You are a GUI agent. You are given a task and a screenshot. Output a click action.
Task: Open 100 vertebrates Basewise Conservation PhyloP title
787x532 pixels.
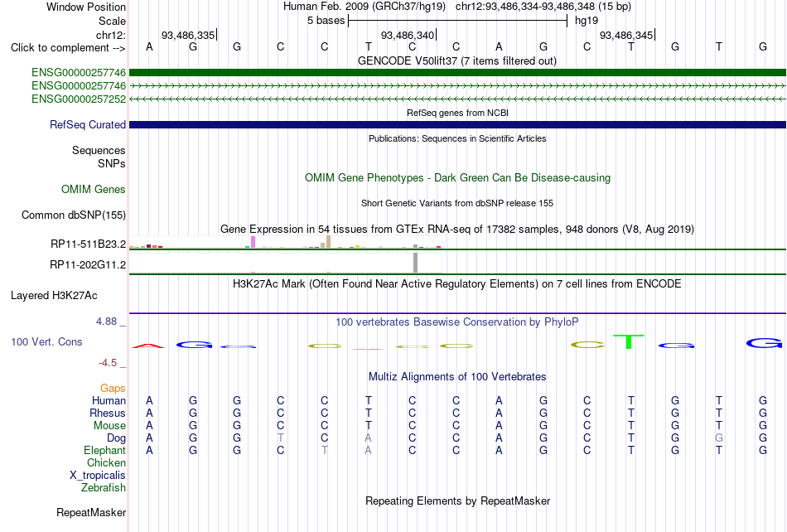457,322
